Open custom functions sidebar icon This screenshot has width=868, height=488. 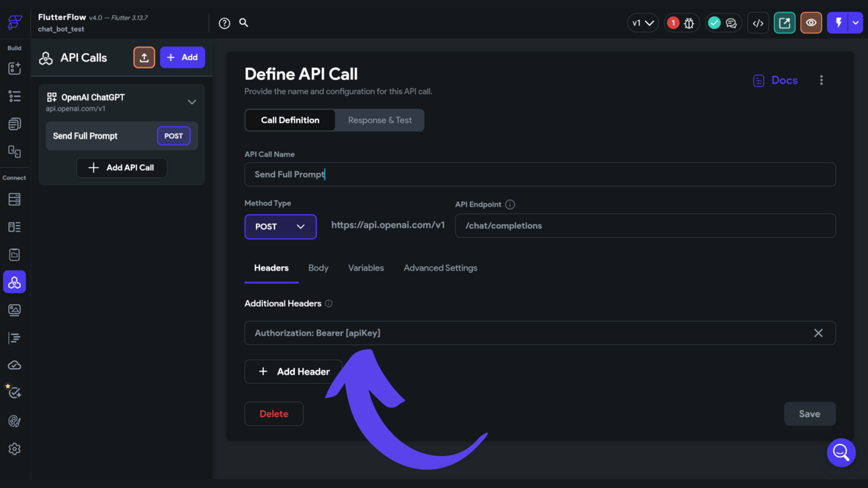click(14, 338)
